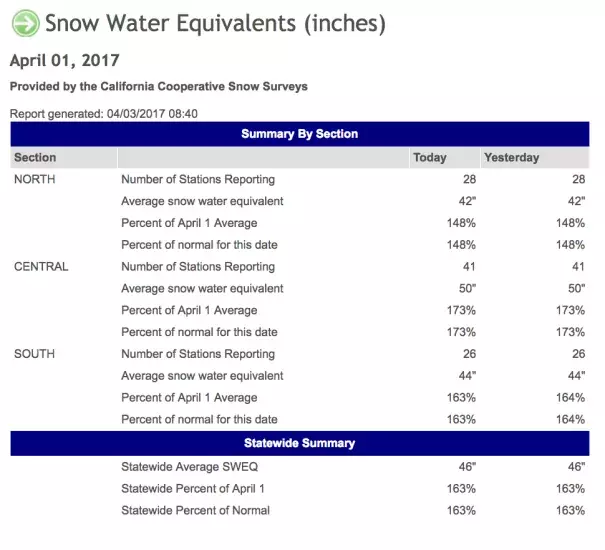Click today's Statewide Average SWEQ value 46"

pos(467,467)
